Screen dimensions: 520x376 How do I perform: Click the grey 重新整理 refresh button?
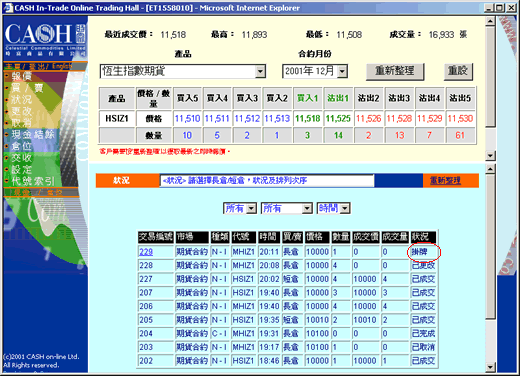pyautogui.click(x=395, y=71)
